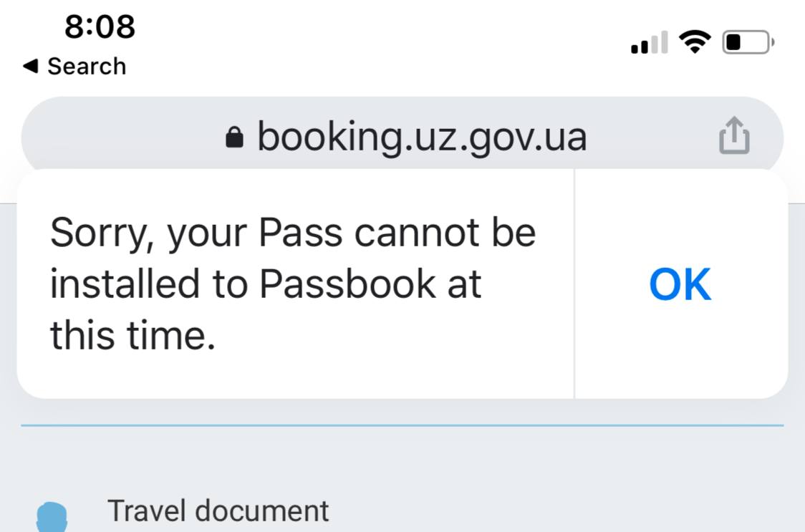The width and height of the screenshot is (805, 532).
Task: Tap the cellular signal bars
Action: click(x=650, y=42)
